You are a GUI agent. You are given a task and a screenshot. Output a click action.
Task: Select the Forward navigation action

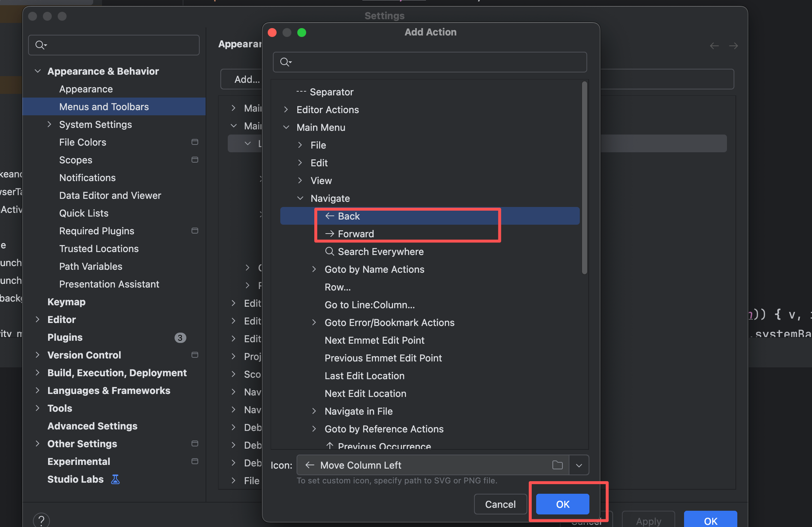[355, 234]
